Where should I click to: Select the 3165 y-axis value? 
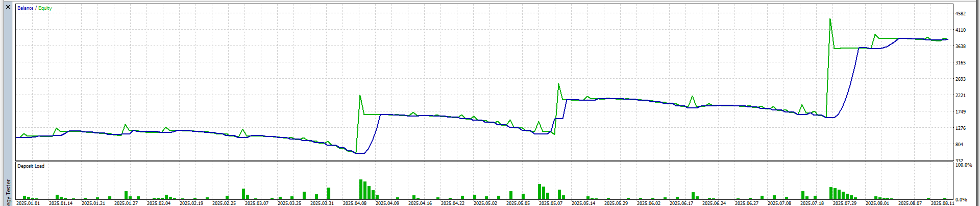pos(960,63)
